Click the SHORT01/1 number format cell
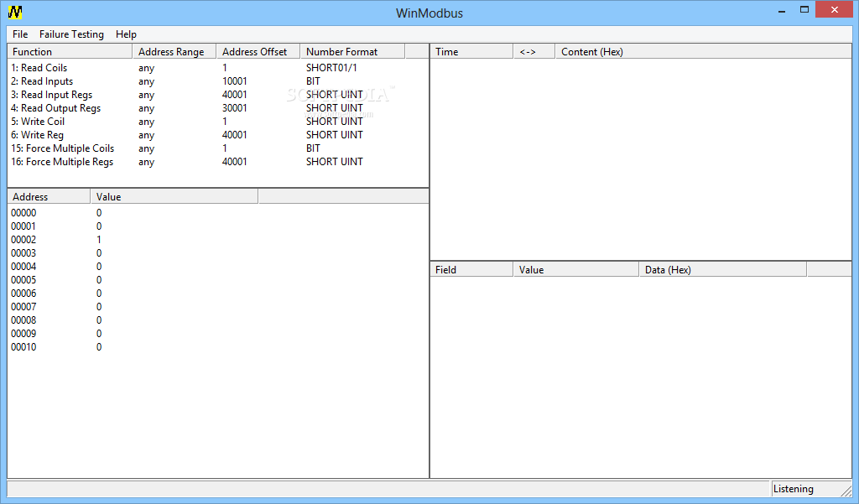859x504 pixels. [x=331, y=68]
